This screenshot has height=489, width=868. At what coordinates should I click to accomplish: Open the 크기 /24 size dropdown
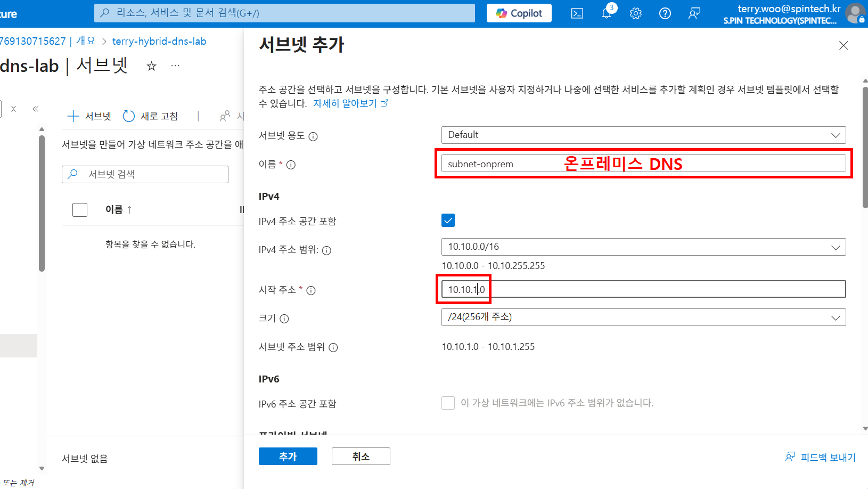(x=643, y=317)
